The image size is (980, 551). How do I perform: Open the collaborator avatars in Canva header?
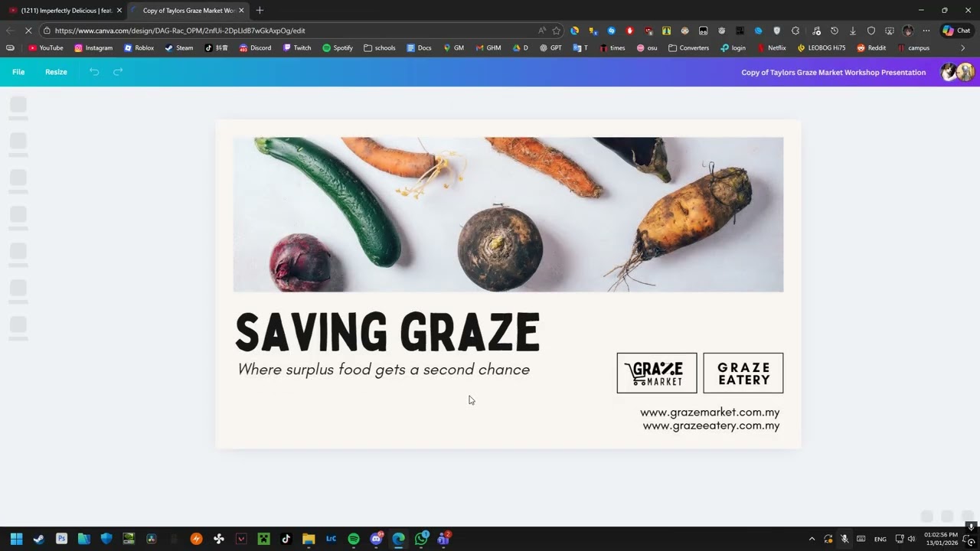coord(958,72)
